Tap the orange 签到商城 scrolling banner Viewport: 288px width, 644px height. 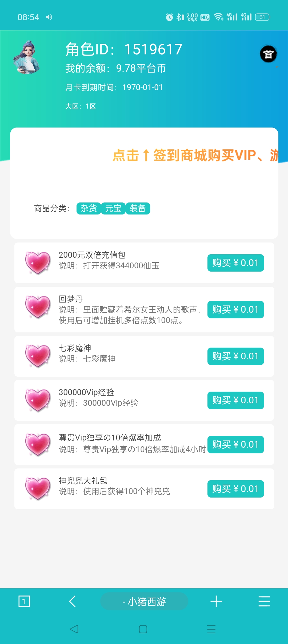(195, 155)
